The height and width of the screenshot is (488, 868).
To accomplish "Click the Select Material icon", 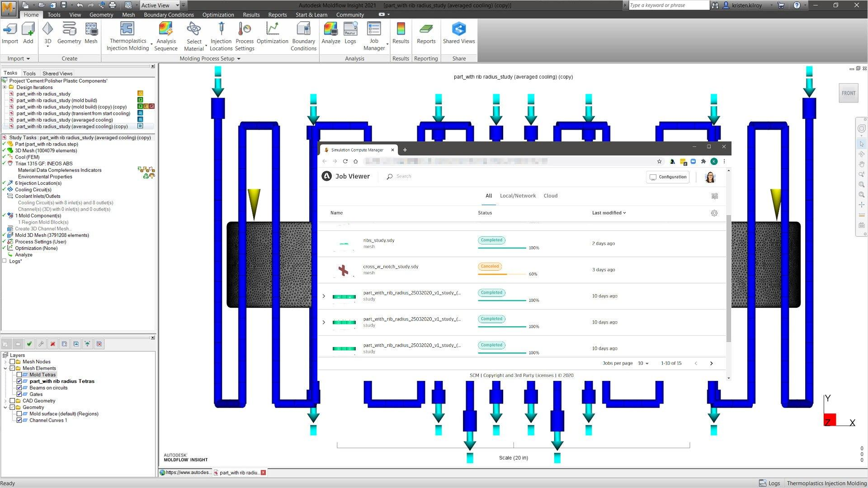I will 194,37.
